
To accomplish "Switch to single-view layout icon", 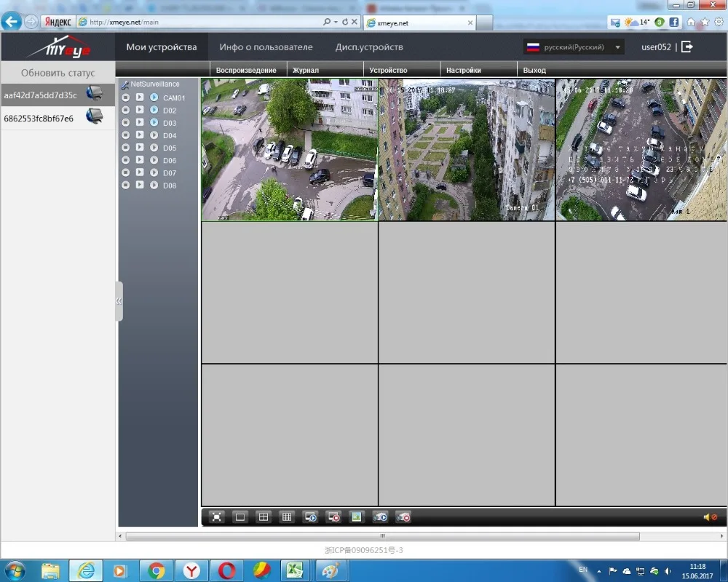I will (x=240, y=517).
